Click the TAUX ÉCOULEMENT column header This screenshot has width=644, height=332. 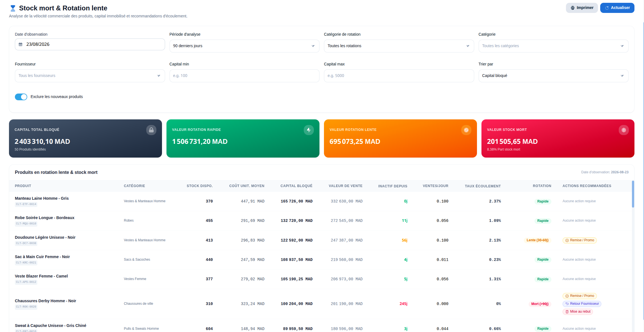point(483,186)
